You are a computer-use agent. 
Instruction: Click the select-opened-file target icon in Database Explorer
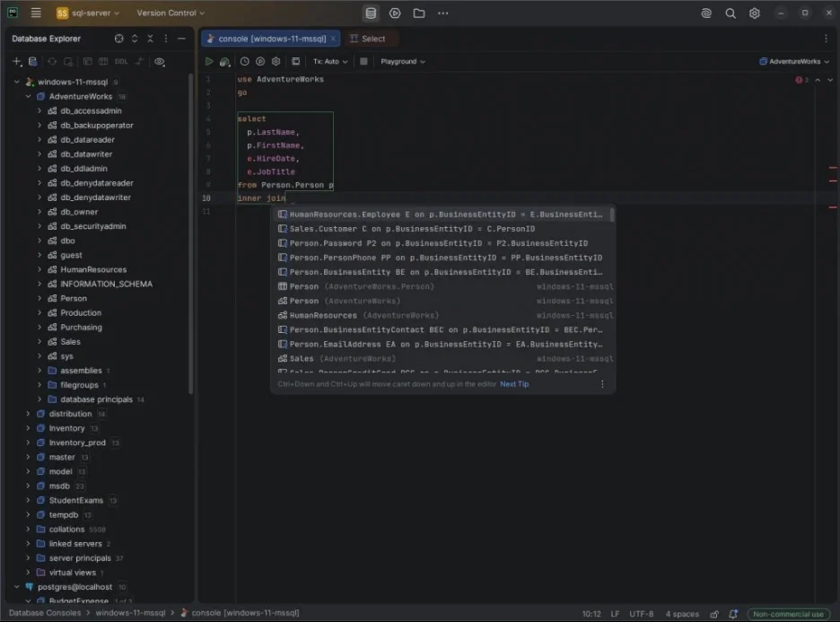pyautogui.click(x=119, y=39)
